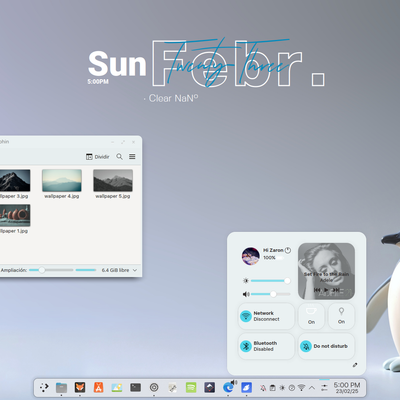Select the wallpaper 4.jpg thumbnail

point(62,180)
